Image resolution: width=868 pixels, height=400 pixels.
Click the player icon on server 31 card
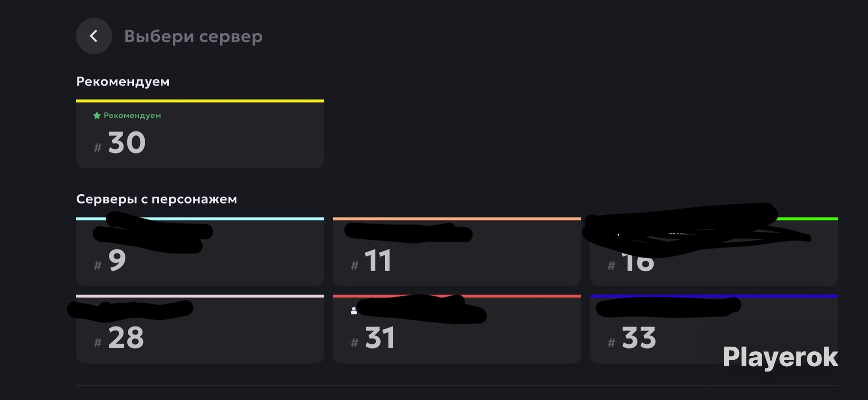pyautogui.click(x=354, y=311)
